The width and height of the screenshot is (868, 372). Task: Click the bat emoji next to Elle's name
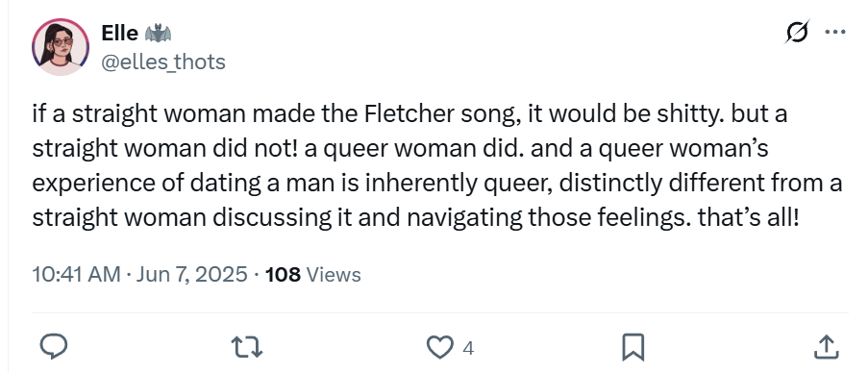coord(158,34)
